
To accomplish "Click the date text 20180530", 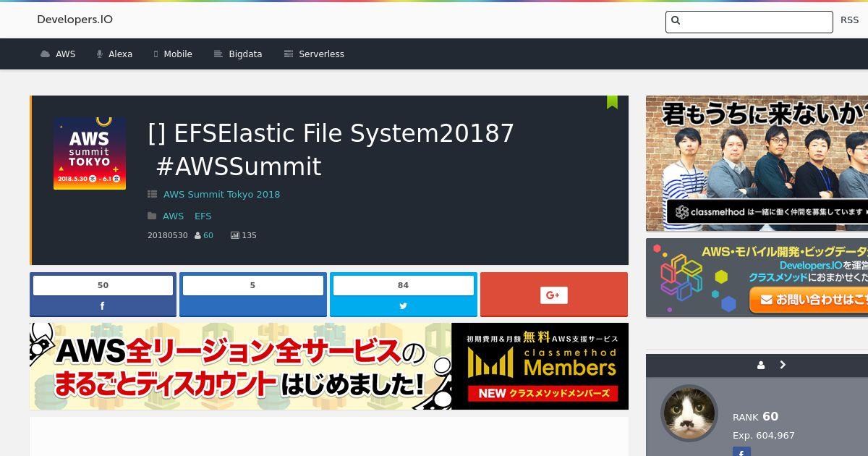I will pyautogui.click(x=168, y=235).
